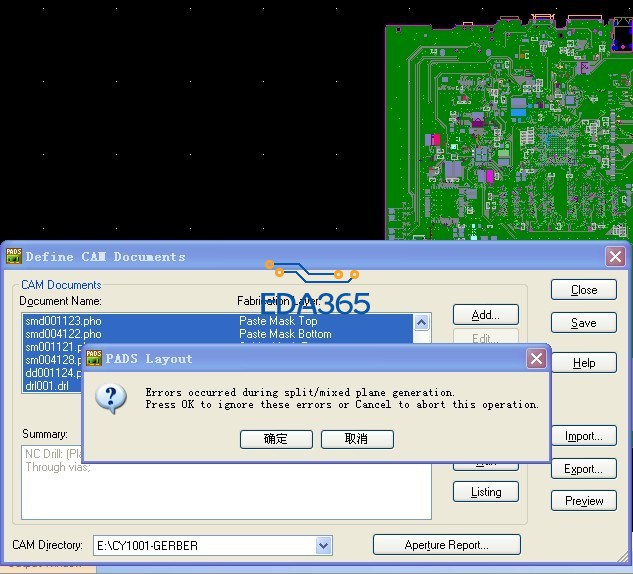
Task: Click the 取消 (Cancel) button
Action: (357, 439)
